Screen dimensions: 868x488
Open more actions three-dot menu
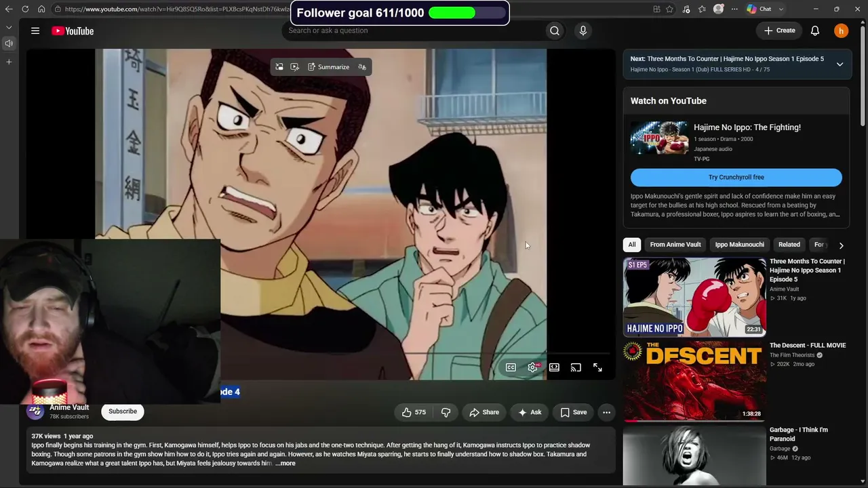[x=606, y=412]
